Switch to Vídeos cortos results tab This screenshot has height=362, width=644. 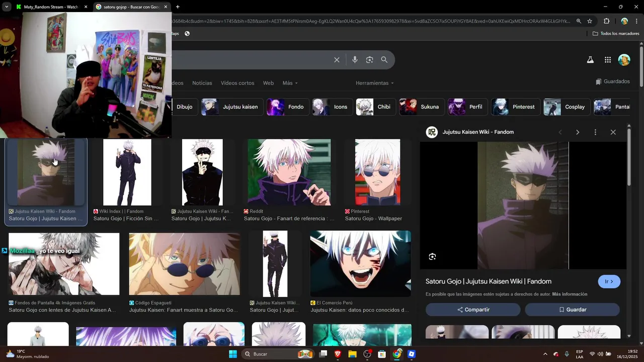coord(237,83)
